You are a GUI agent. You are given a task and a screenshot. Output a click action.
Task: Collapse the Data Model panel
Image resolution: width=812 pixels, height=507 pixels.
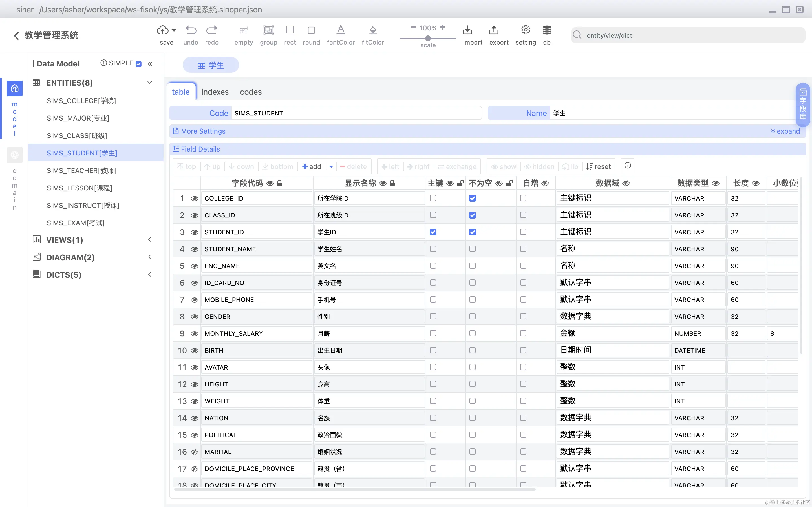click(x=150, y=64)
